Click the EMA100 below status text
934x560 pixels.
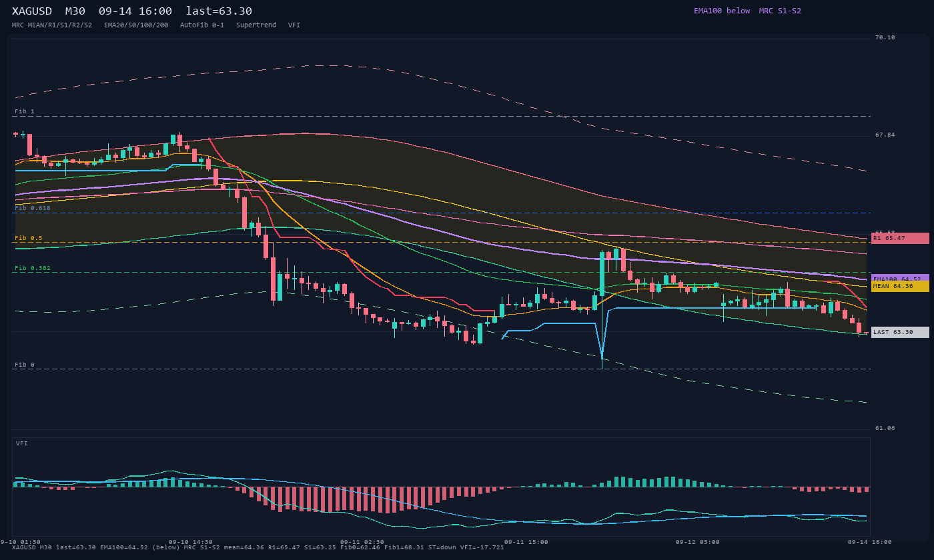click(x=722, y=11)
